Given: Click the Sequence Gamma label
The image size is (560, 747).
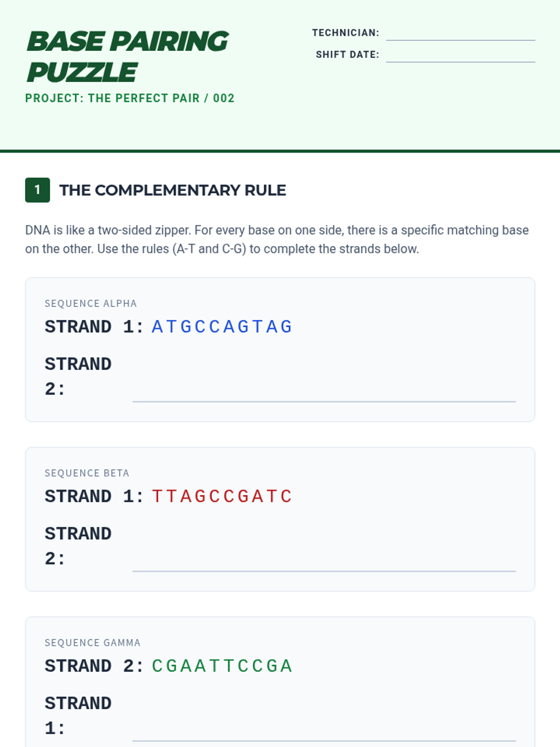Looking at the screenshot, I should pos(92,642).
